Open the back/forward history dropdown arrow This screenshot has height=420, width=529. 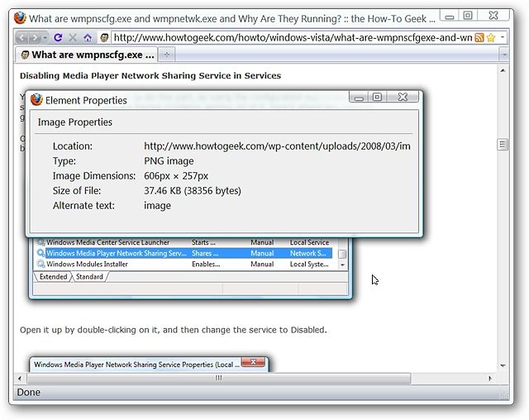45,37
